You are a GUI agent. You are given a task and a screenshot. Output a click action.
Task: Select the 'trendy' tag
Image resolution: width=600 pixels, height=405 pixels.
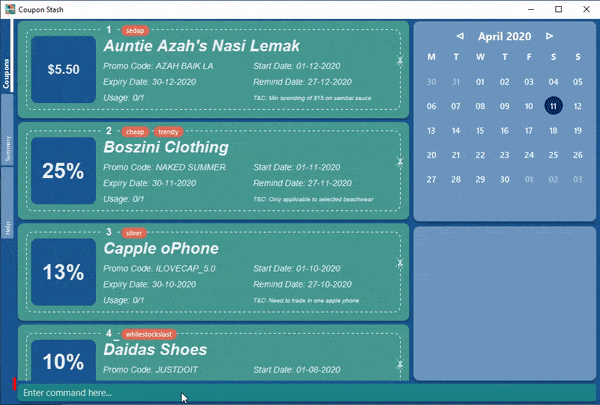coord(168,132)
